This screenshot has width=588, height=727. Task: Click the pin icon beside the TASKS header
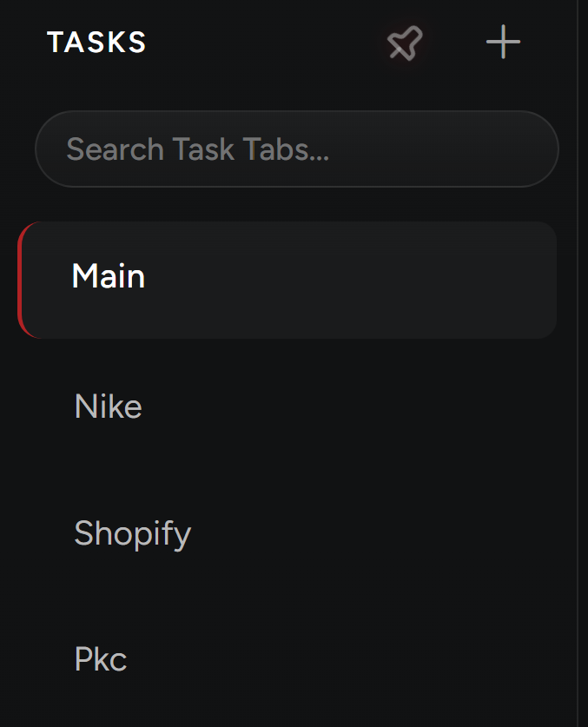[405, 43]
